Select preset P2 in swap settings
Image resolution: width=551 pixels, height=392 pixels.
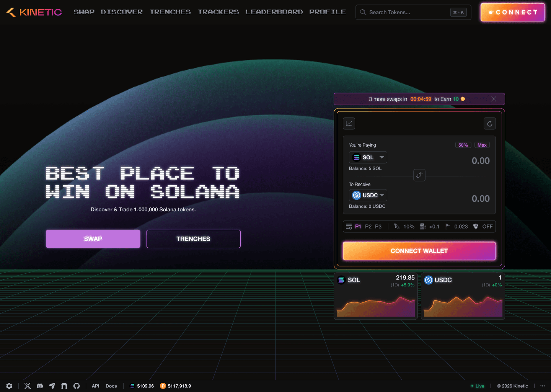[x=368, y=227]
